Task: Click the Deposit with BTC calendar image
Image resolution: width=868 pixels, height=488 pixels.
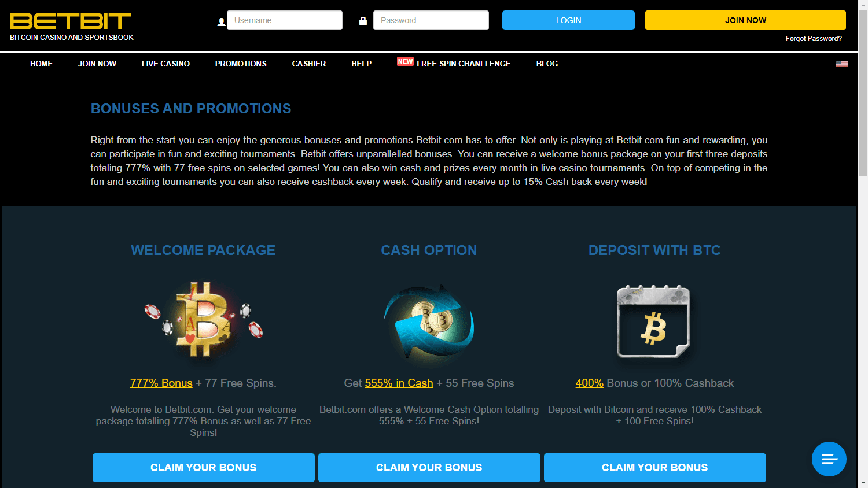Action: pos(654,322)
